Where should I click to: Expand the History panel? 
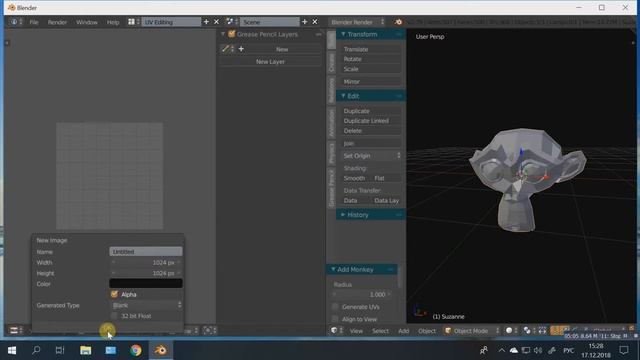point(343,215)
